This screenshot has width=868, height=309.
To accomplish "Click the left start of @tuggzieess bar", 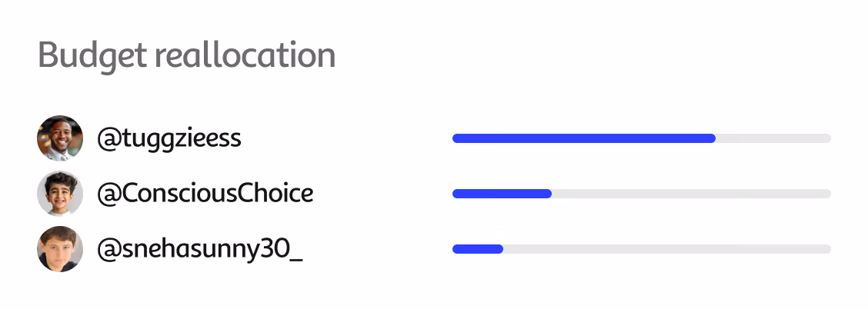I will [x=456, y=138].
